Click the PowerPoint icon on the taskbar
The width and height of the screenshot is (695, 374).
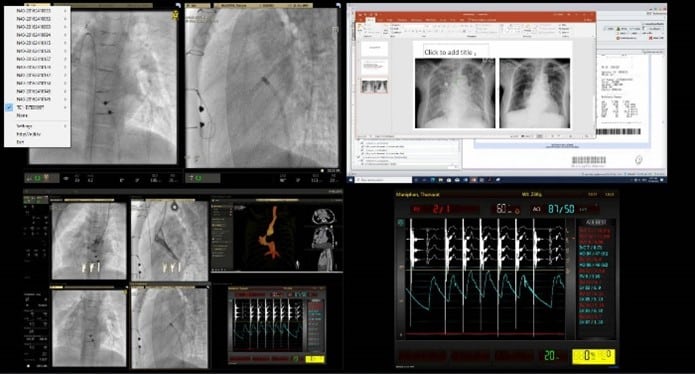(474, 180)
